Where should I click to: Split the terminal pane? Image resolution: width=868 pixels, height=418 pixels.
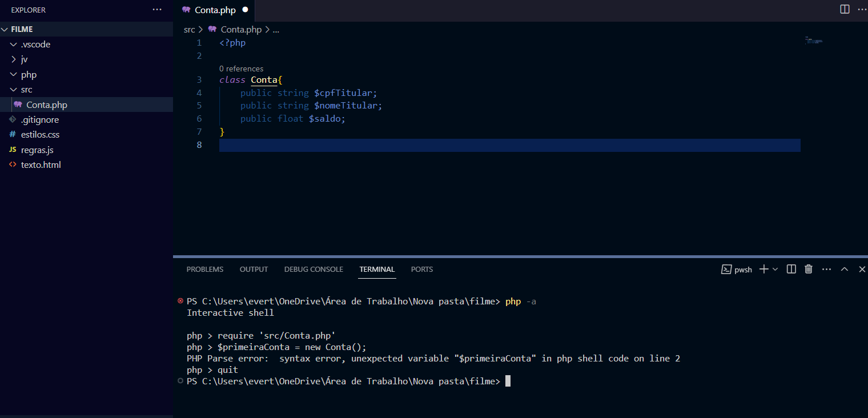coord(791,270)
